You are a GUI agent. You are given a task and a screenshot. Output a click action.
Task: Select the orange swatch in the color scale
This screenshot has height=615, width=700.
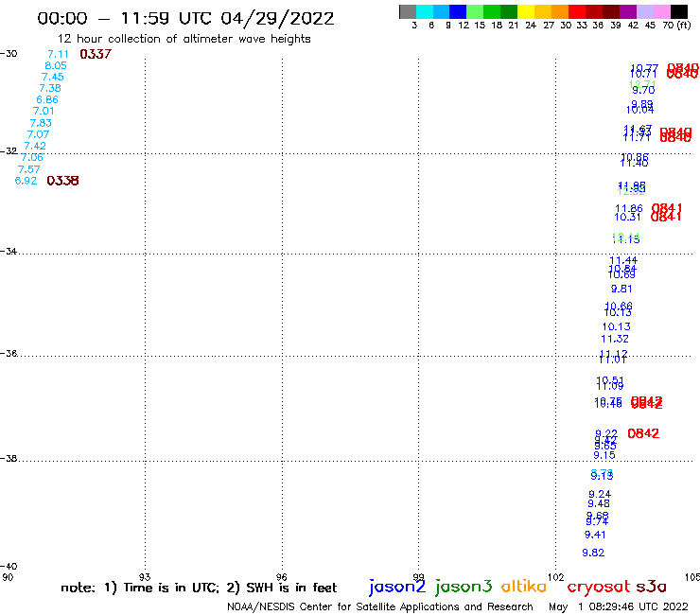coord(560,11)
